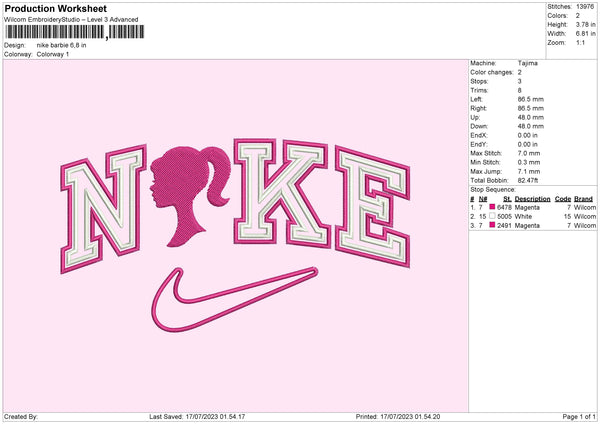Click the 'Magenta' description in stop row 1
The height and width of the screenshot is (424, 600).
pyautogui.click(x=527, y=208)
